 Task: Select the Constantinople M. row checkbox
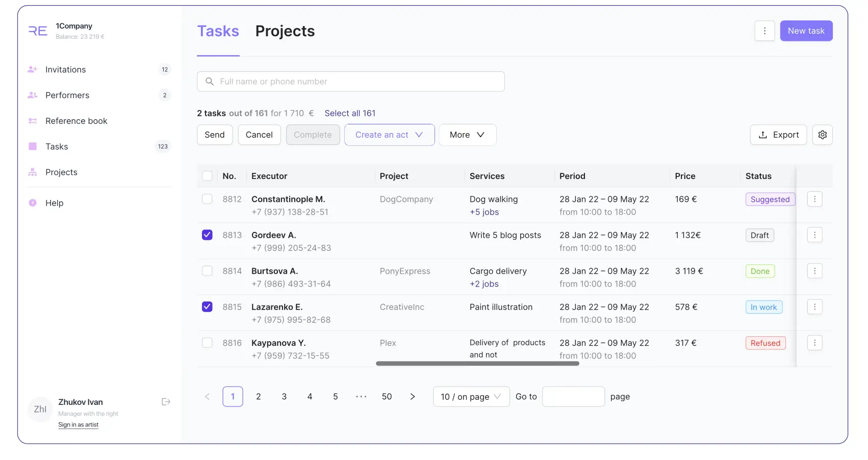[207, 199]
